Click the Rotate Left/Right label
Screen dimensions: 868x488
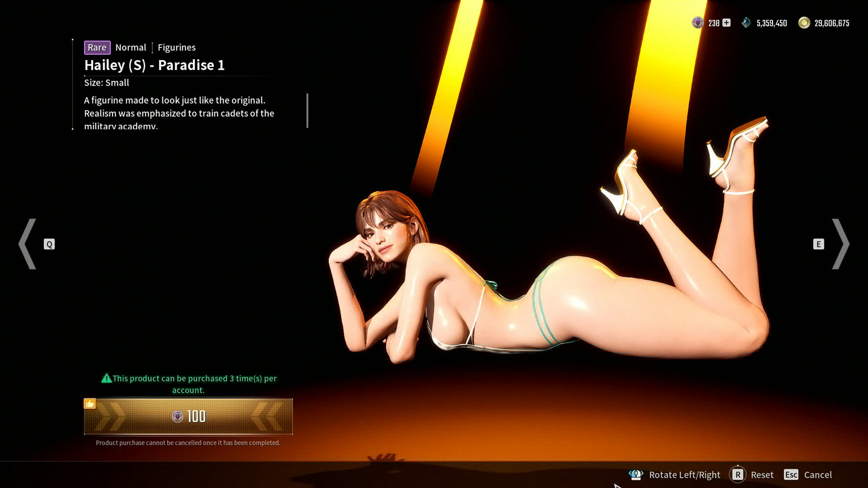(685, 475)
